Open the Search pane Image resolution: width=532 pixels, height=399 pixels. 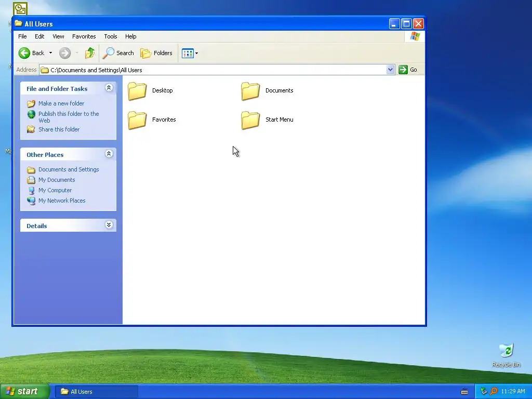click(x=118, y=53)
